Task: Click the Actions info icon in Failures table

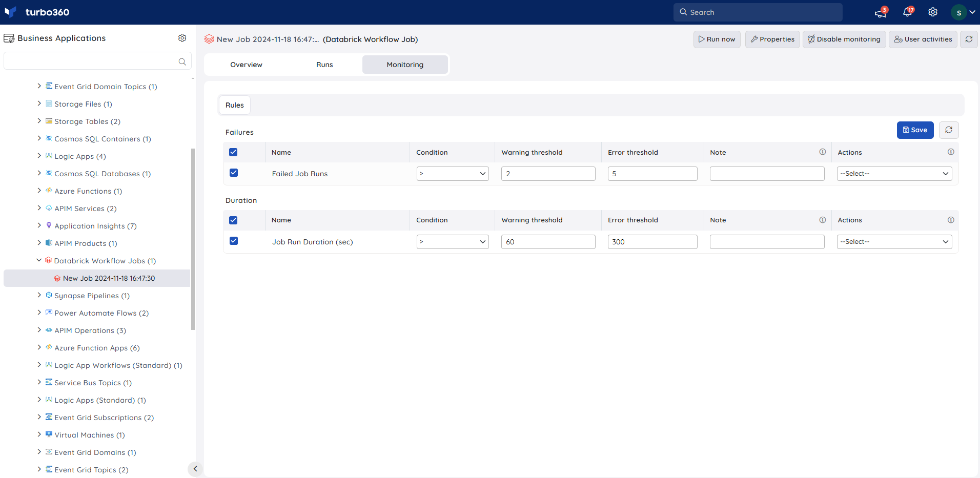Action: click(x=951, y=152)
